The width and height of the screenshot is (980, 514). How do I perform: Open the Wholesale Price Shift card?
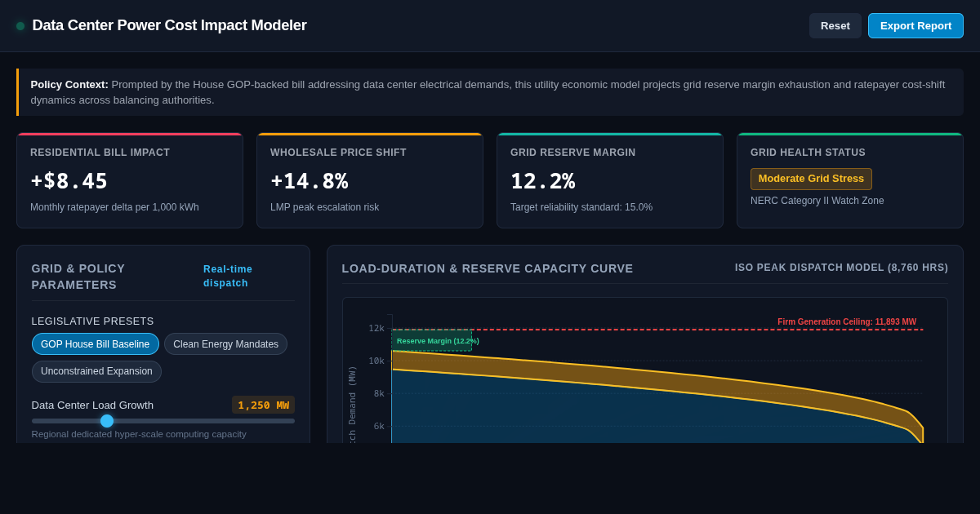coord(370,180)
